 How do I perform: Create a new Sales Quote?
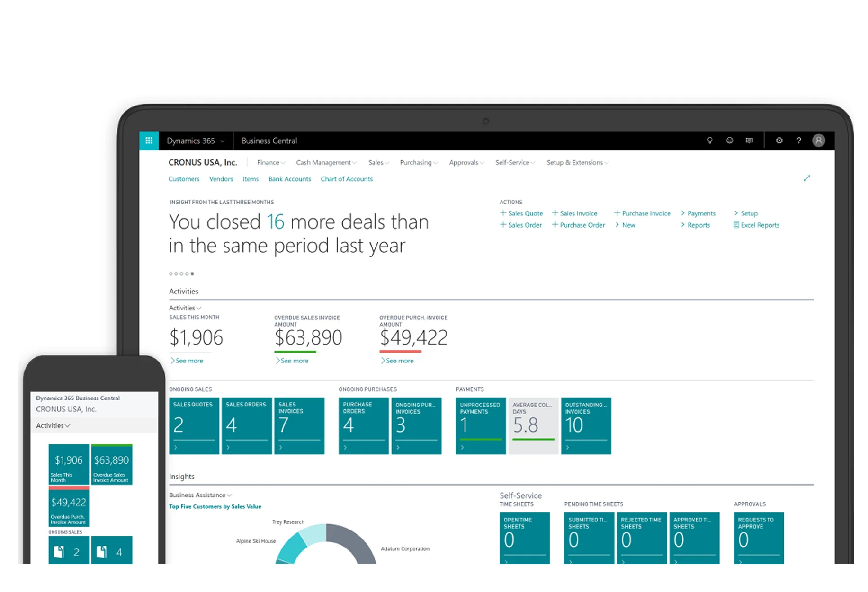pos(521,213)
